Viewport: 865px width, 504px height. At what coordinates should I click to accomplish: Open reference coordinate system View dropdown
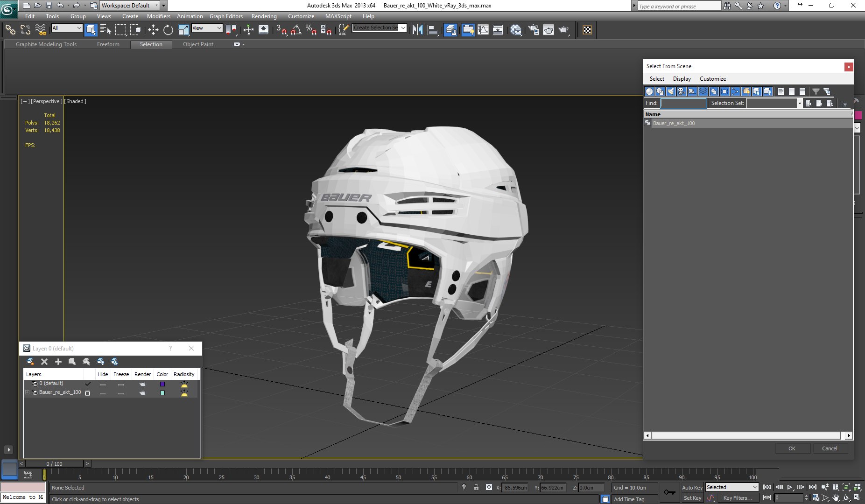coord(207,28)
